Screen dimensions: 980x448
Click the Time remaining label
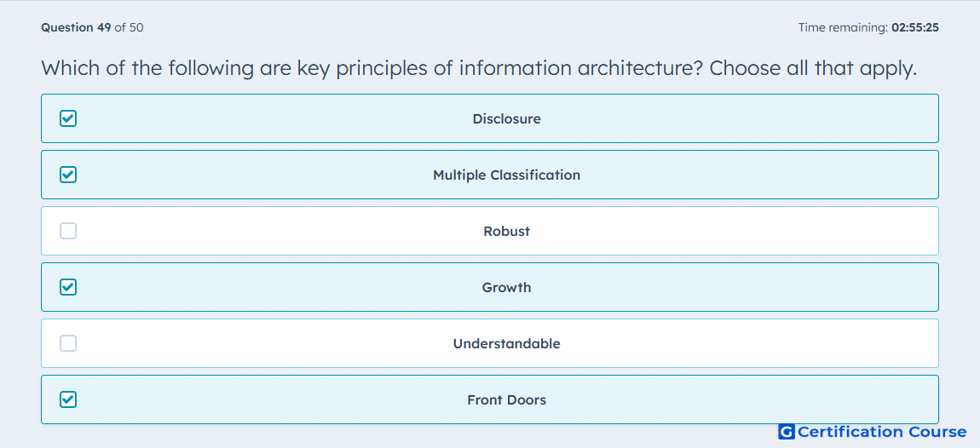[843, 27]
